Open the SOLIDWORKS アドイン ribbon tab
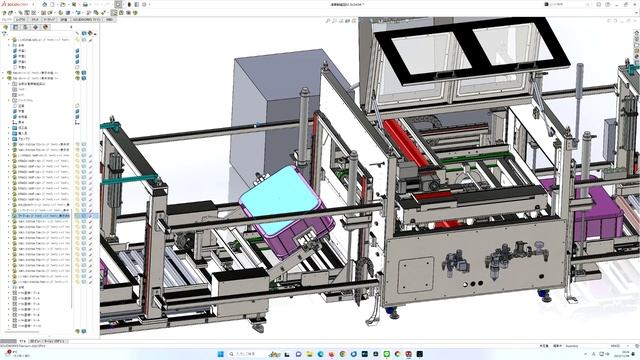Image resolution: width=640 pixels, height=360 pixels. click(x=87, y=19)
